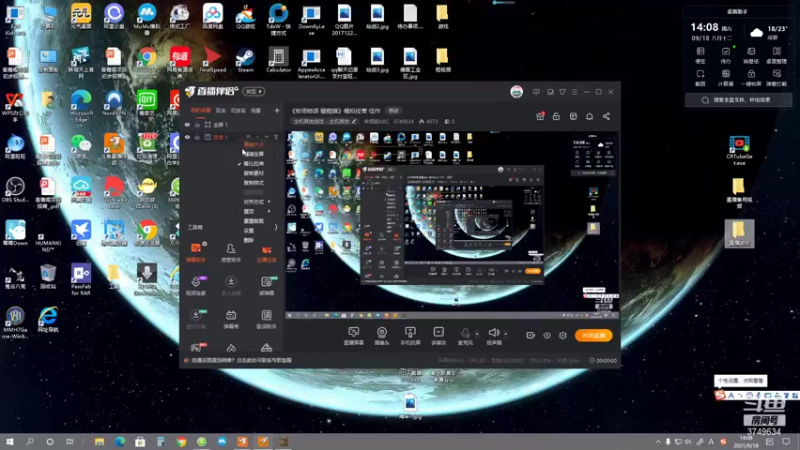
Task: Open the hamburger menu in the title bar
Action: [x=574, y=92]
